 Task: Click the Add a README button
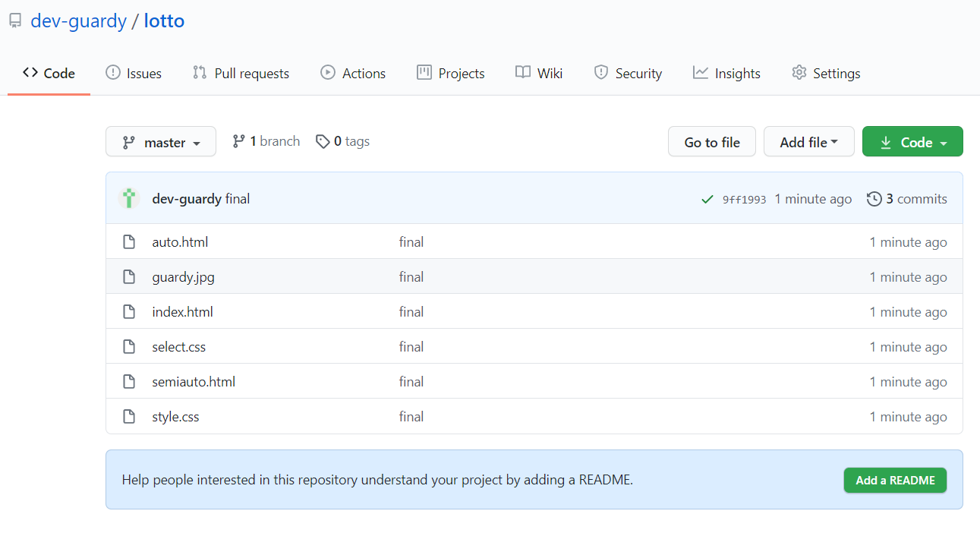[895, 480]
